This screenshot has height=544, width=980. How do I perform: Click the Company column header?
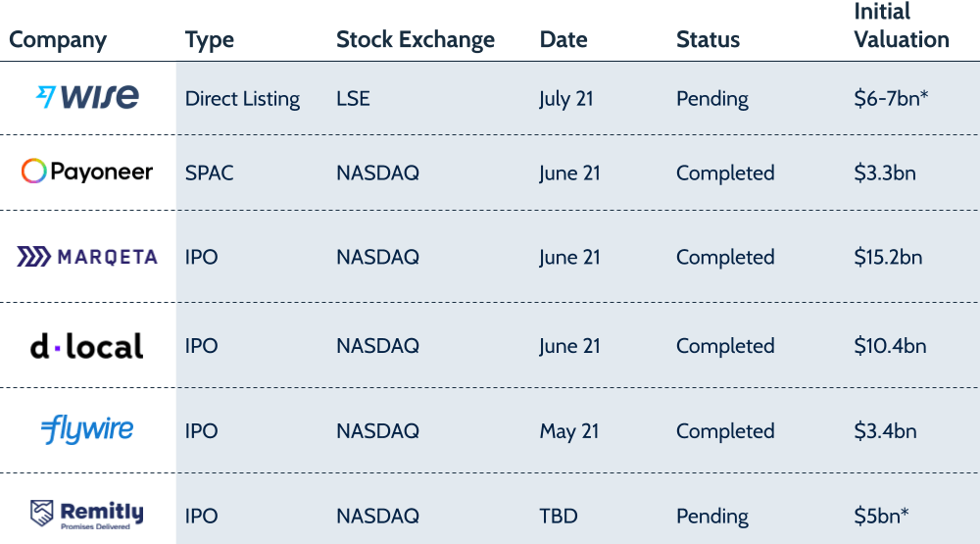pos(58,40)
